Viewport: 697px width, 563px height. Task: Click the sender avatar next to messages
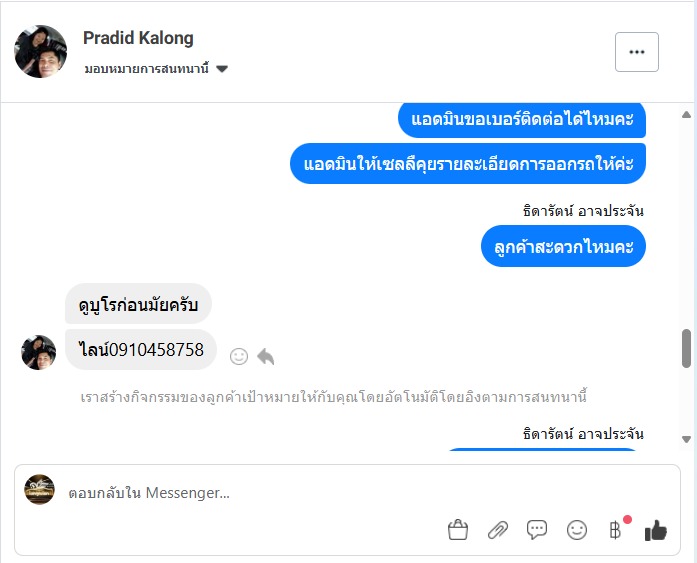point(39,352)
